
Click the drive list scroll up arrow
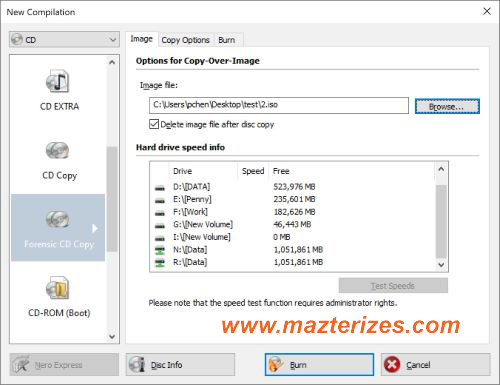point(441,169)
